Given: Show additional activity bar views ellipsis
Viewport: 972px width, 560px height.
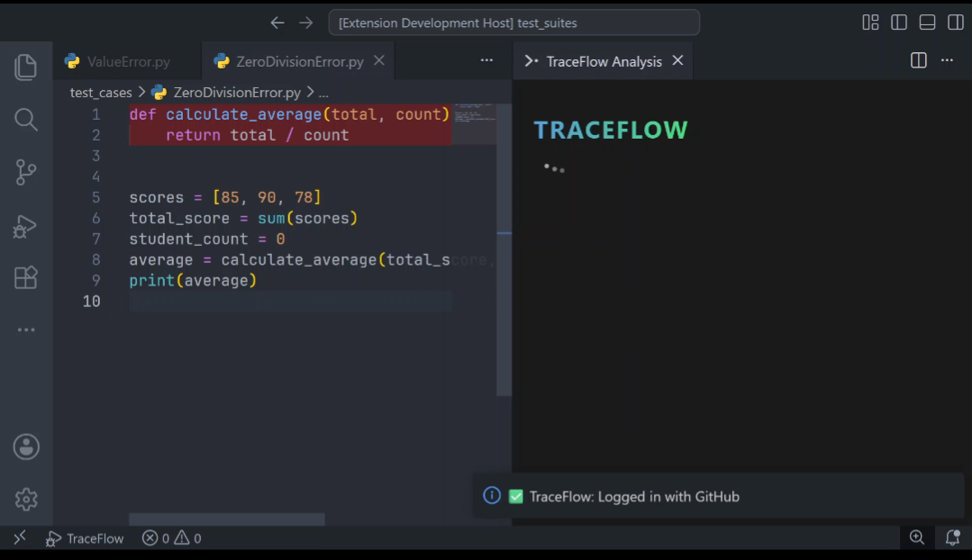Looking at the screenshot, I should pos(26,330).
